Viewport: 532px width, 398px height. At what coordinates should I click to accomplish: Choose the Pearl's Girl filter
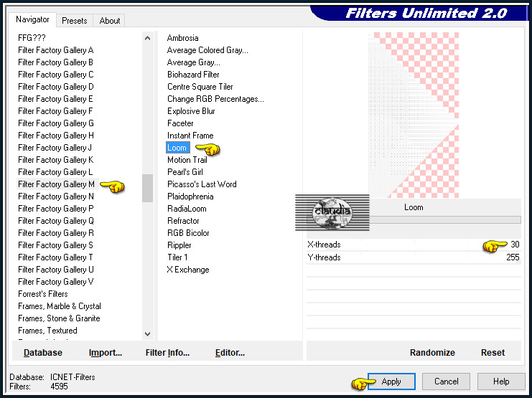point(185,172)
